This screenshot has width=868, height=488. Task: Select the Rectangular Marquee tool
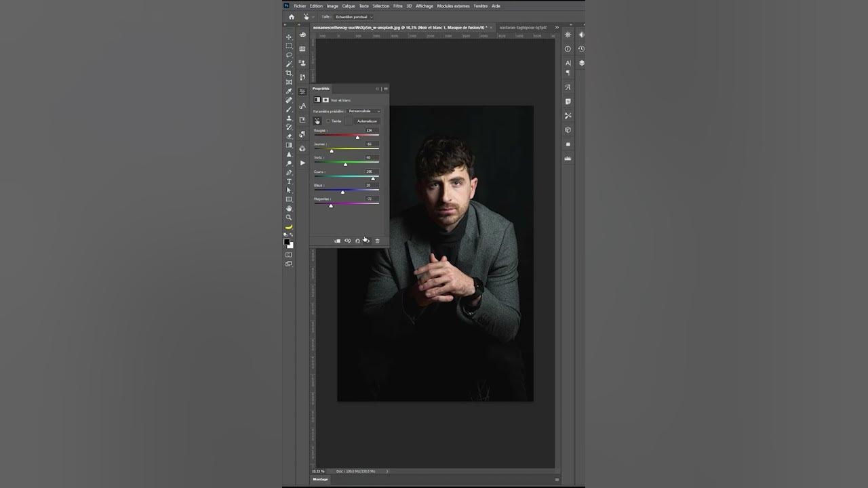(289, 46)
